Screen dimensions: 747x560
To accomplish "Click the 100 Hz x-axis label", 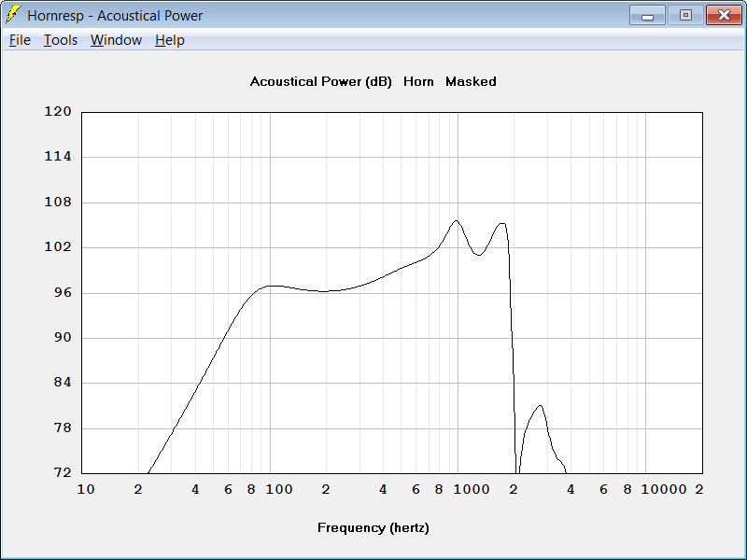I will point(278,489).
